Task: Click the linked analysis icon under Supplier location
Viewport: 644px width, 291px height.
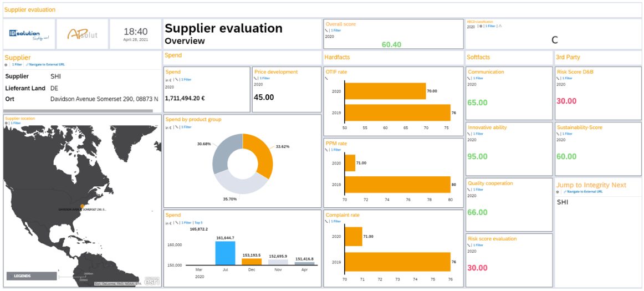Action: [x=6, y=123]
